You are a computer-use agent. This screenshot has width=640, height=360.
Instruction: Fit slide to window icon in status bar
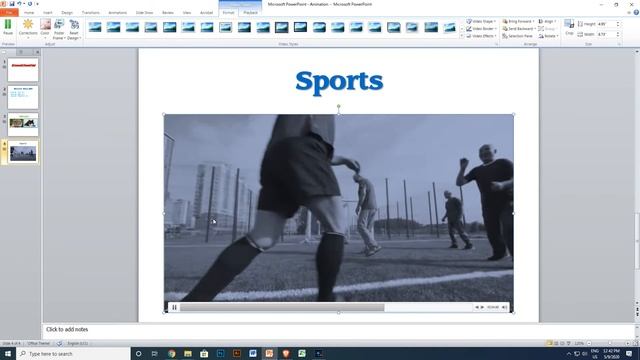click(636, 343)
